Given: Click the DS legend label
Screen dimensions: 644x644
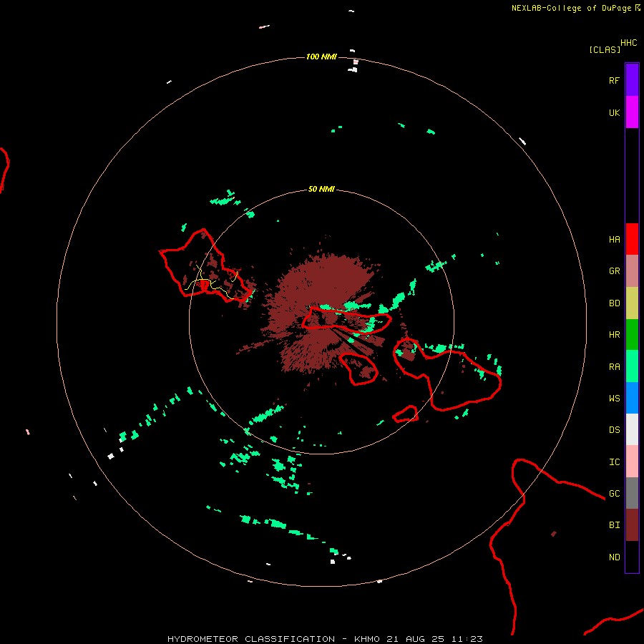Looking at the screenshot, I should pyautogui.click(x=614, y=430).
